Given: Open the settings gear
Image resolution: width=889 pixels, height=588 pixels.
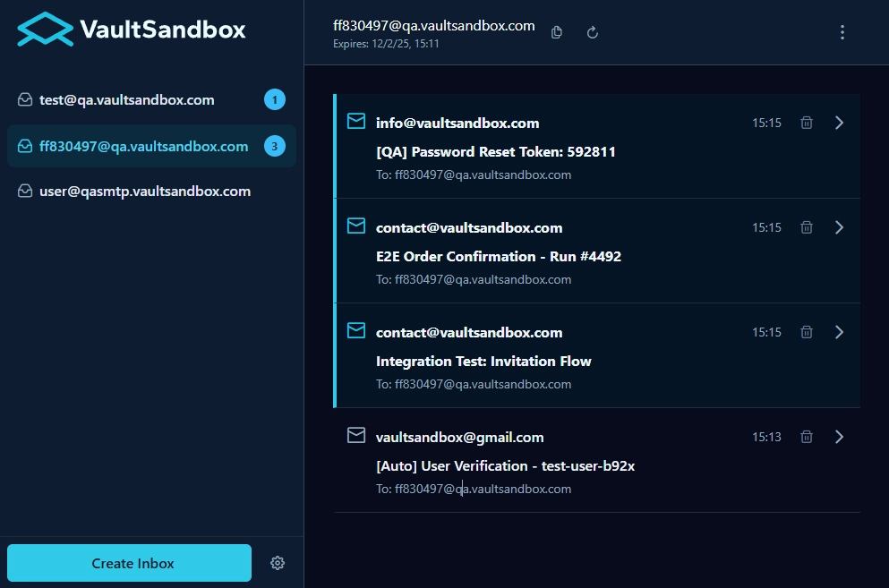Looking at the screenshot, I should point(278,563).
